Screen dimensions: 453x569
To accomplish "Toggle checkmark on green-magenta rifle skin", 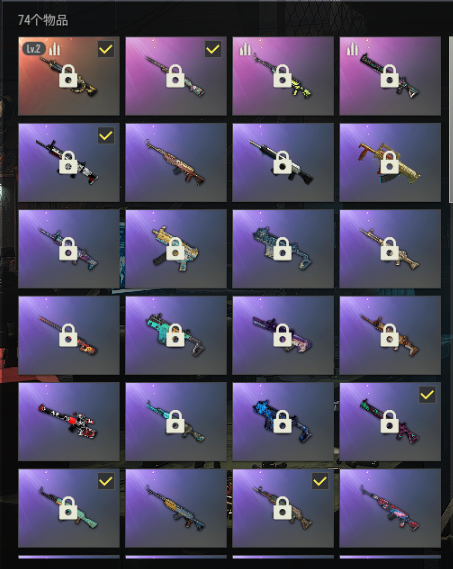I will pyautogui.click(x=427, y=395).
